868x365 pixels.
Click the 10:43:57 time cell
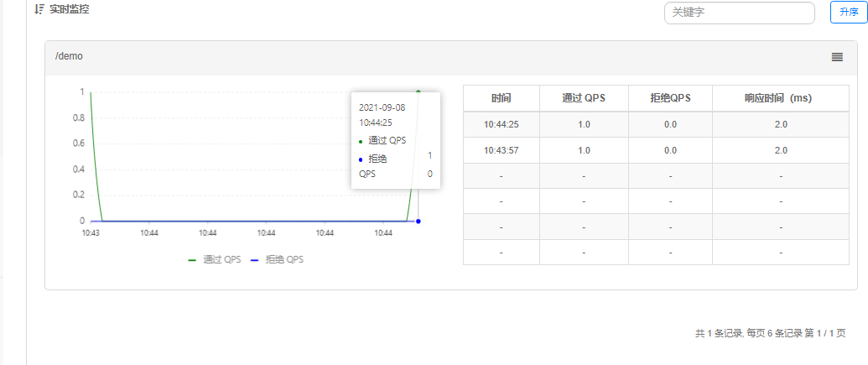click(x=501, y=150)
